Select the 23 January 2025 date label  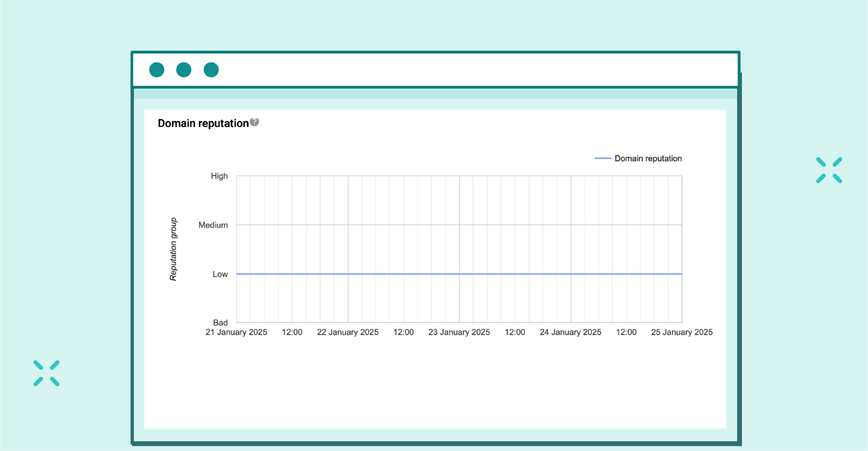[x=459, y=332]
